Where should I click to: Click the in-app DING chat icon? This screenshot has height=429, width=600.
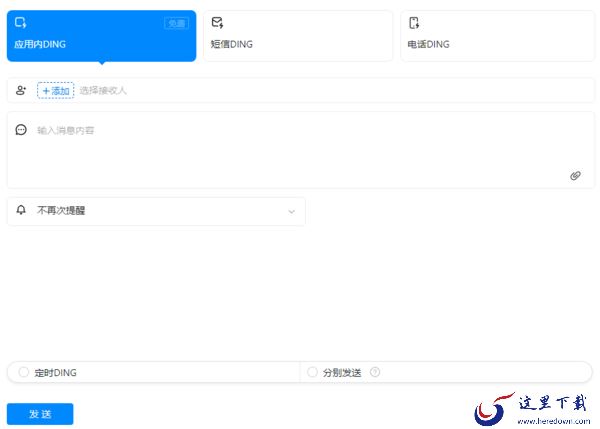[21, 23]
